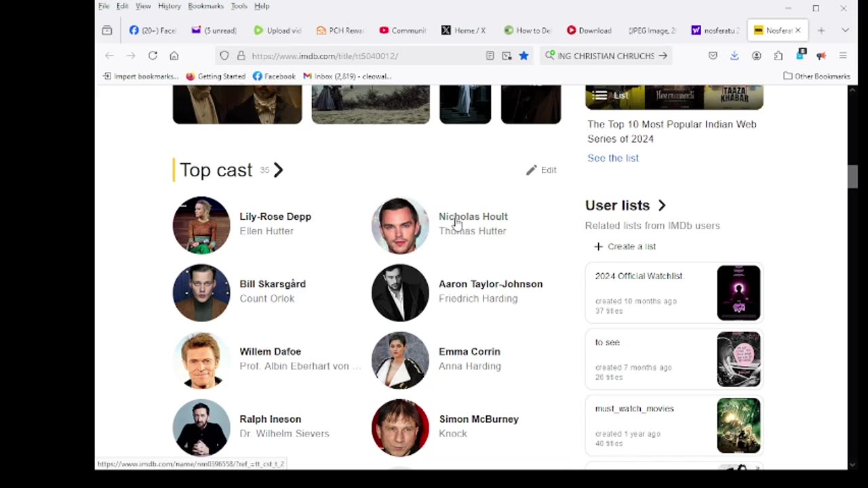The image size is (868, 488).
Task: Open Bill Skarsgård cast photo
Action: coord(201,293)
